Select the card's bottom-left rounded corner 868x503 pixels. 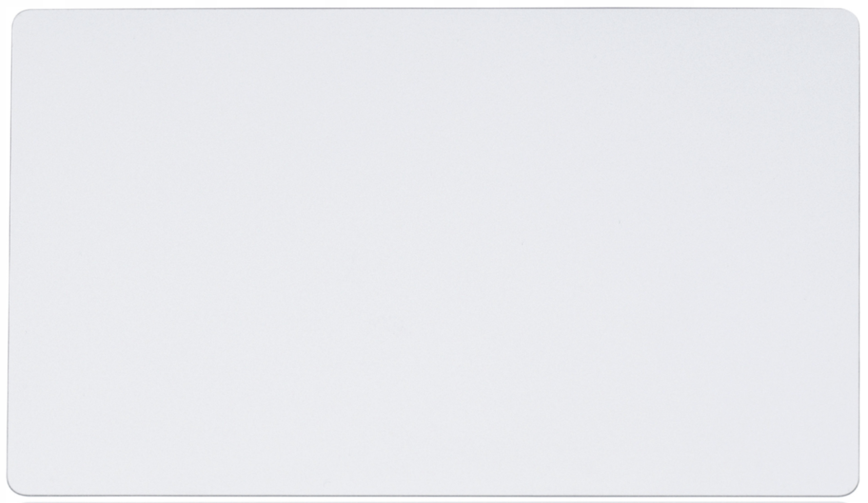pos(17,487)
